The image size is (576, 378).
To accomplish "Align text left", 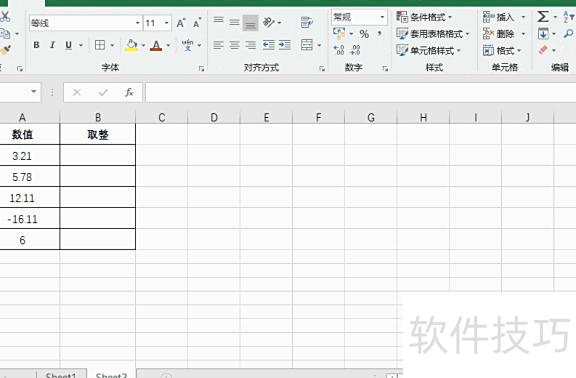I will pos(219,45).
